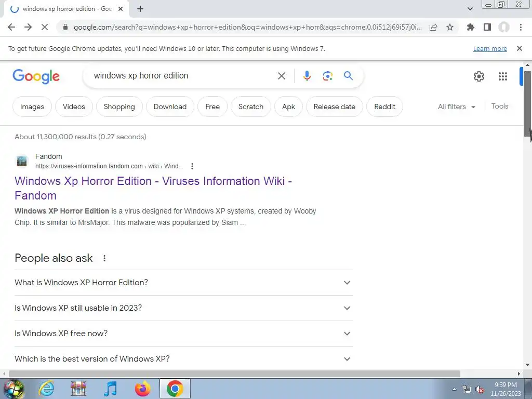
Task: Open Windows Xp Horror Edition Fandom result
Action: (x=153, y=188)
